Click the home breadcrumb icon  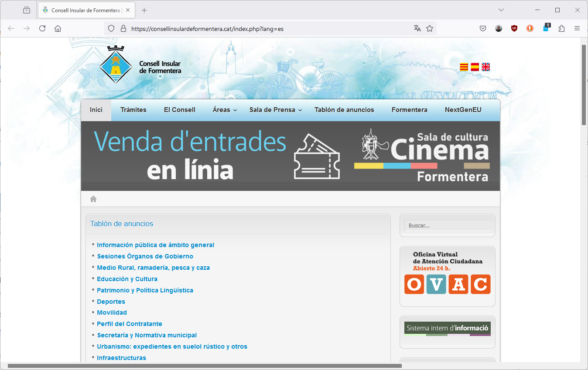click(x=93, y=199)
